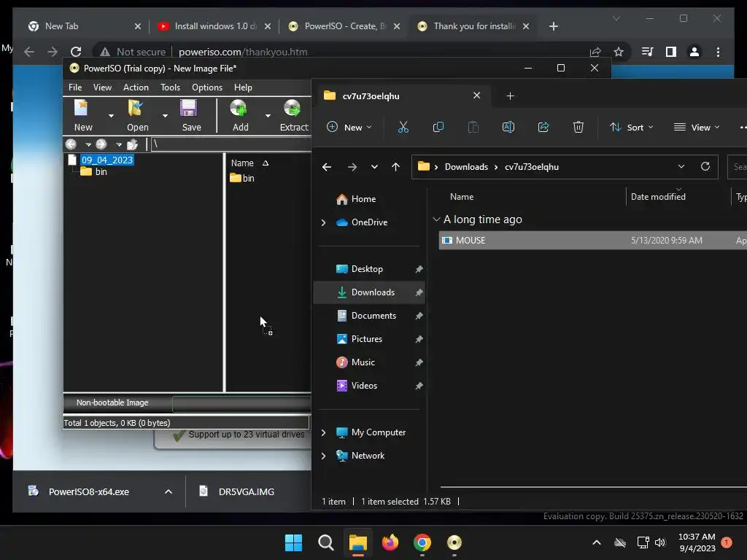Open the Options menu in PowerISO
Screen dimensions: 747x560
point(206,87)
